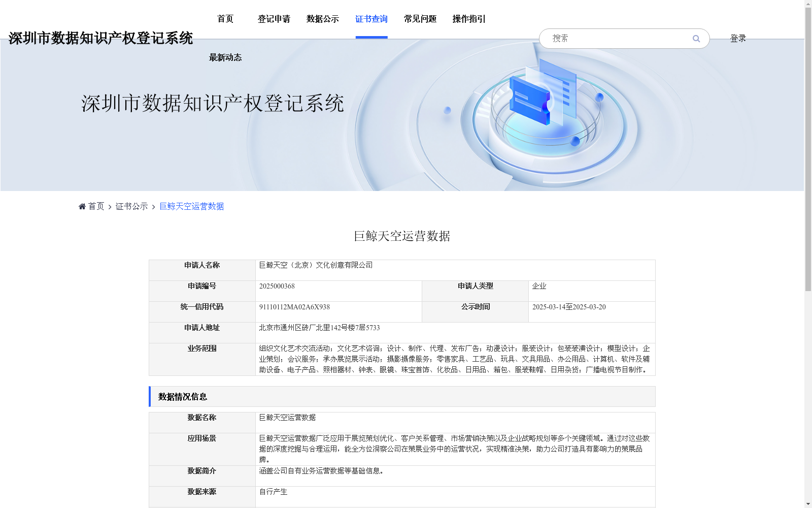
Task: Select the 证书查询 menu item
Action: (371, 19)
